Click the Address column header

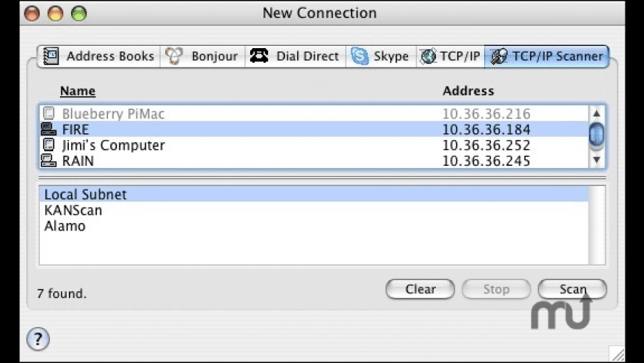(469, 91)
